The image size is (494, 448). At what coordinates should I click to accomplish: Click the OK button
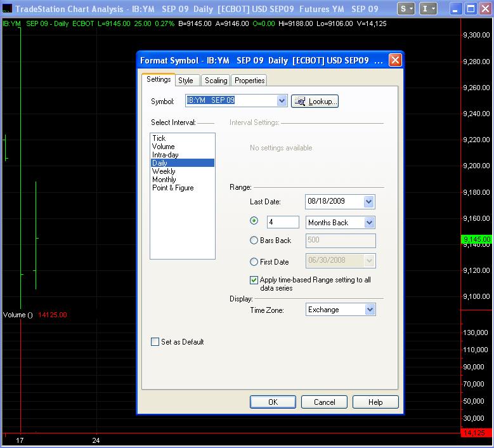[273, 402]
